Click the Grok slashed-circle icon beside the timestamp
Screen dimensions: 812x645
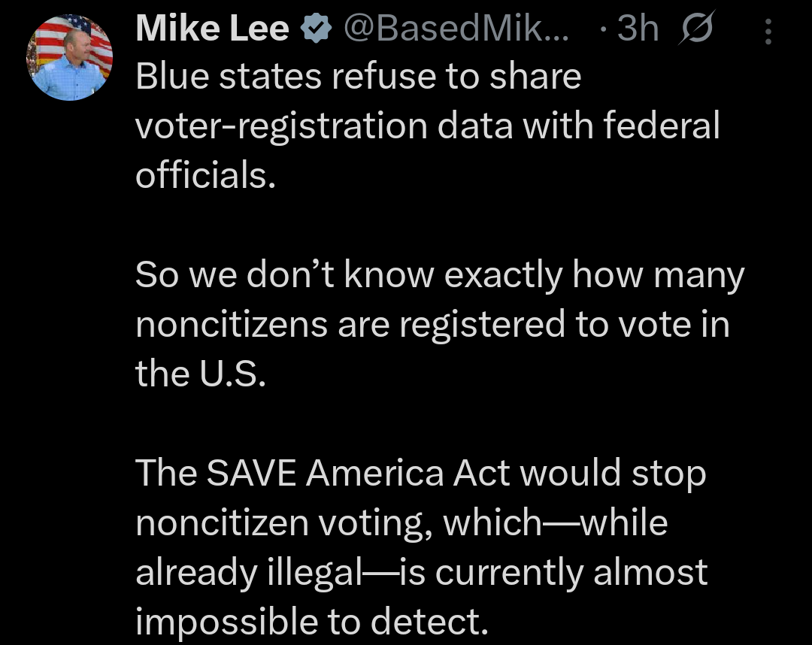pyautogui.click(x=693, y=27)
